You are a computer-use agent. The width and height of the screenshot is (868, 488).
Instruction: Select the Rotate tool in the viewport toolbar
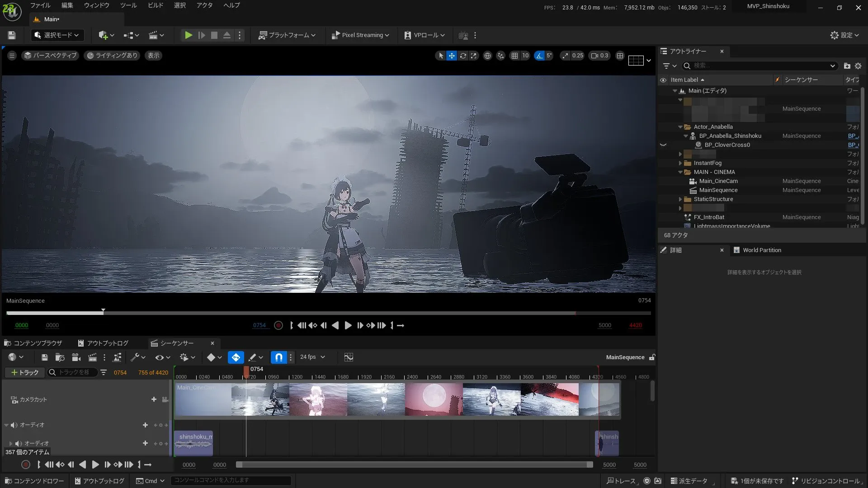tap(463, 55)
